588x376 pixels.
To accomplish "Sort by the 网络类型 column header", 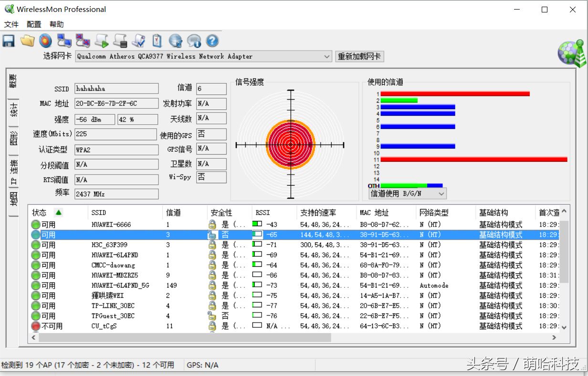I will tap(446, 212).
